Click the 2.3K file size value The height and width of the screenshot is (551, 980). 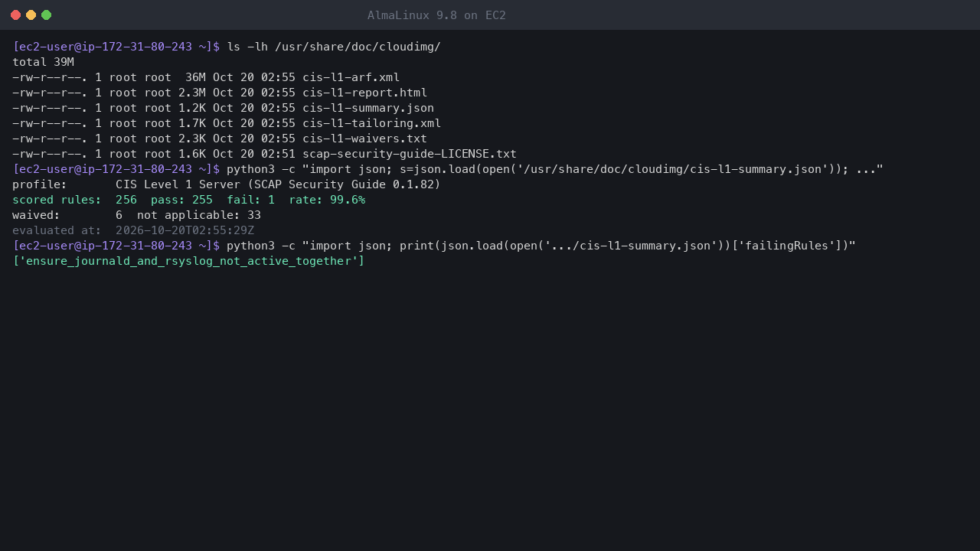[192, 139]
